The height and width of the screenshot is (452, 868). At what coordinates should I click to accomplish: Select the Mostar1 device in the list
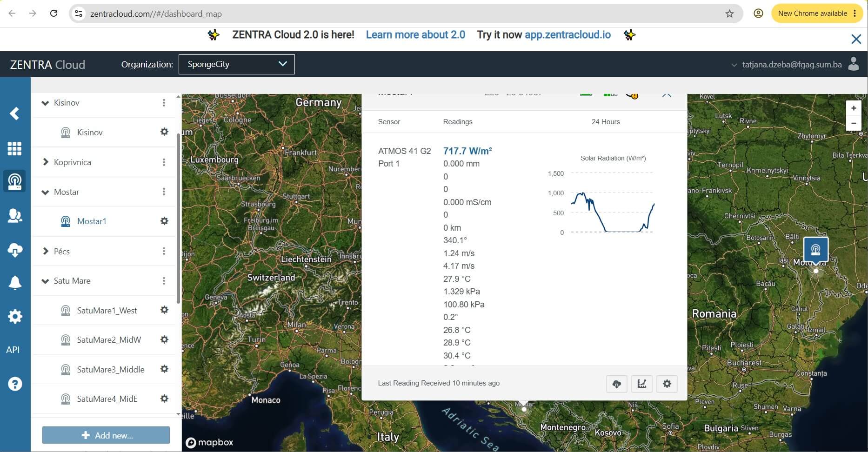click(92, 221)
